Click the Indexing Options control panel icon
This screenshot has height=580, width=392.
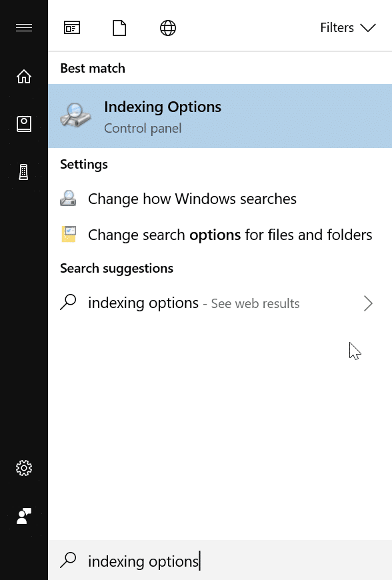pyautogui.click(x=75, y=115)
